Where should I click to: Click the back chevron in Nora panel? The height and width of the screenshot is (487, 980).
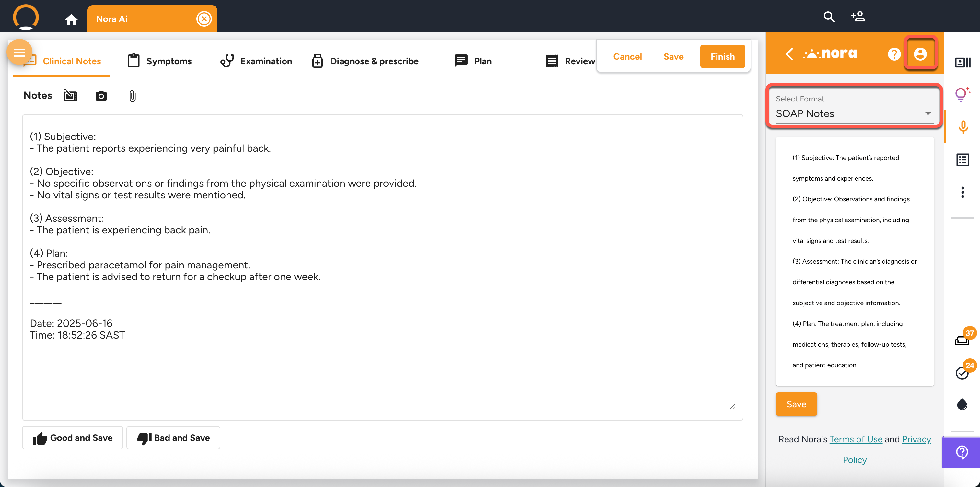[x=789, y=54]
